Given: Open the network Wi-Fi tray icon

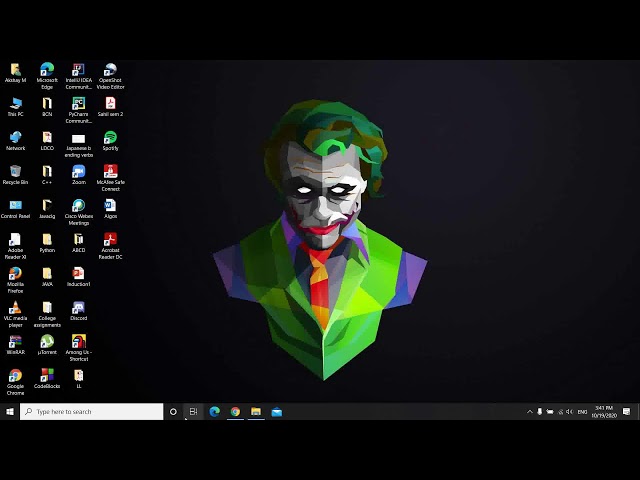Looking at the screenshot, I should pyautogui.click(x=560, y=411).
